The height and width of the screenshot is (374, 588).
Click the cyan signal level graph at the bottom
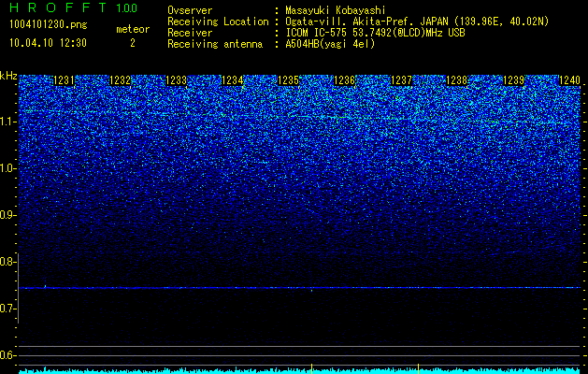pos(300,371)
